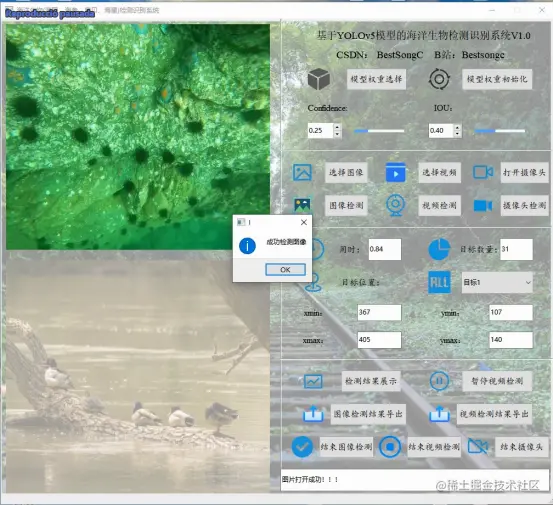The image size is (554, 506).
Task: Click the location pin icon beside 目标位置
Action: pos(313,282)
